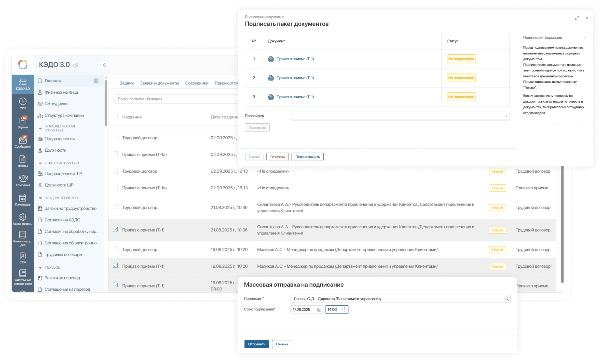Image resolution: width=603 pixels, height=364 pixels.
Task: Open Сообщения envelope icon in sidebar
Action: pos(23,140)
